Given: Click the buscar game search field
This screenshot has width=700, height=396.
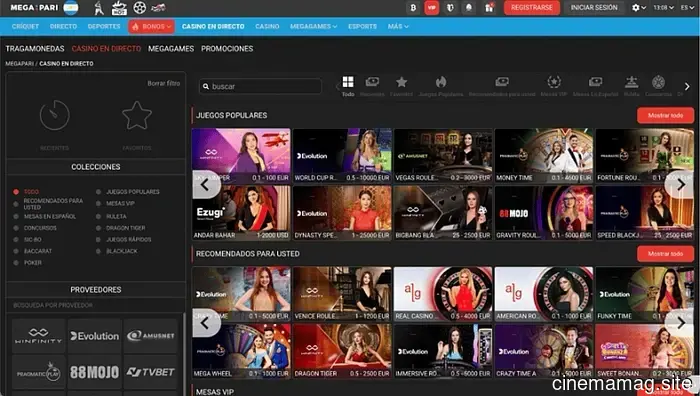Looking at the screenshot, I should click(x=261, y=87).
